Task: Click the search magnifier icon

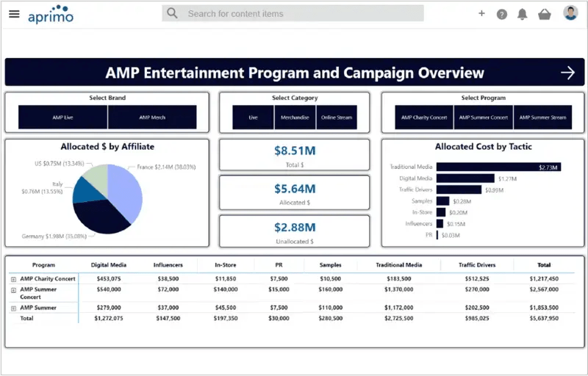Action: click(172, 13)
